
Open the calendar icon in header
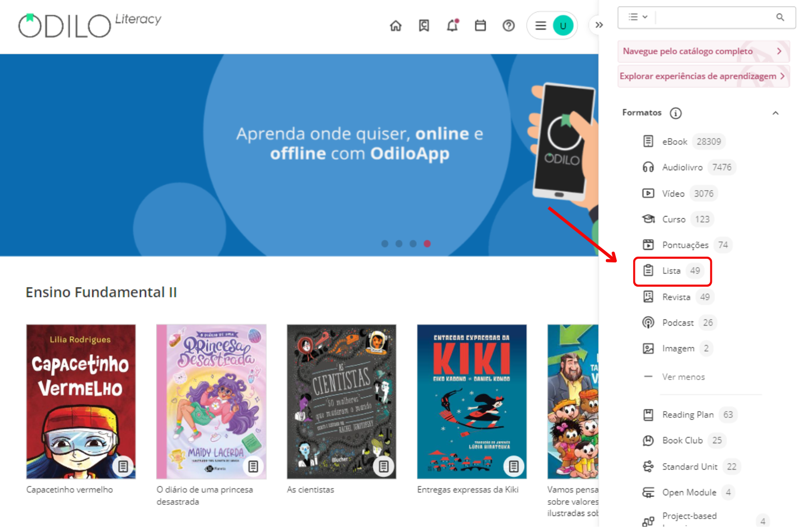[480, 25]
